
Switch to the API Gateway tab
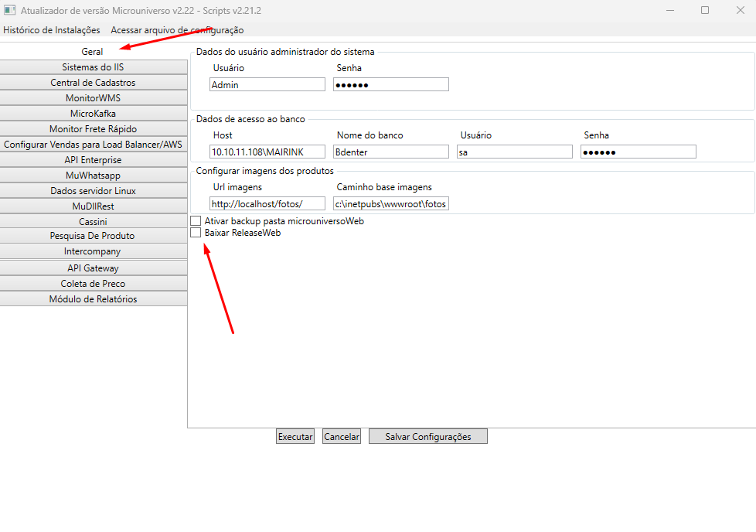click(93, 268)
